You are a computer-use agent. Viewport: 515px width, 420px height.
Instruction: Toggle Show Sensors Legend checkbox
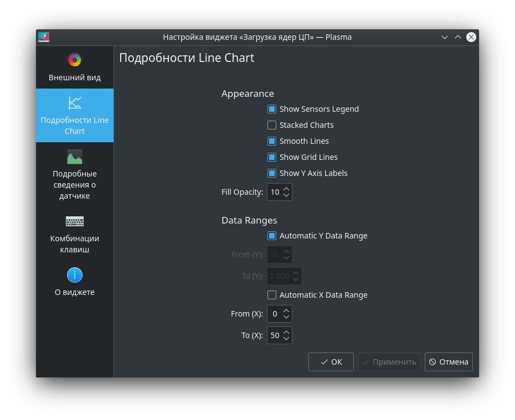click(272, 109)
